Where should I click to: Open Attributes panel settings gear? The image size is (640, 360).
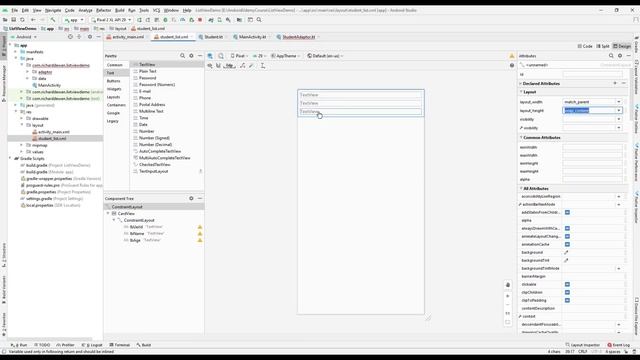620,56
